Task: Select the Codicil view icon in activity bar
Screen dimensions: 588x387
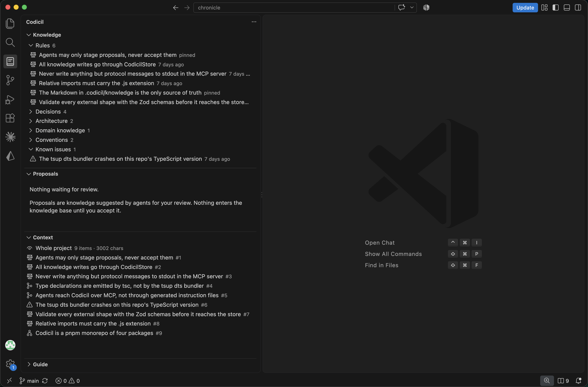Action: [10, 62]
